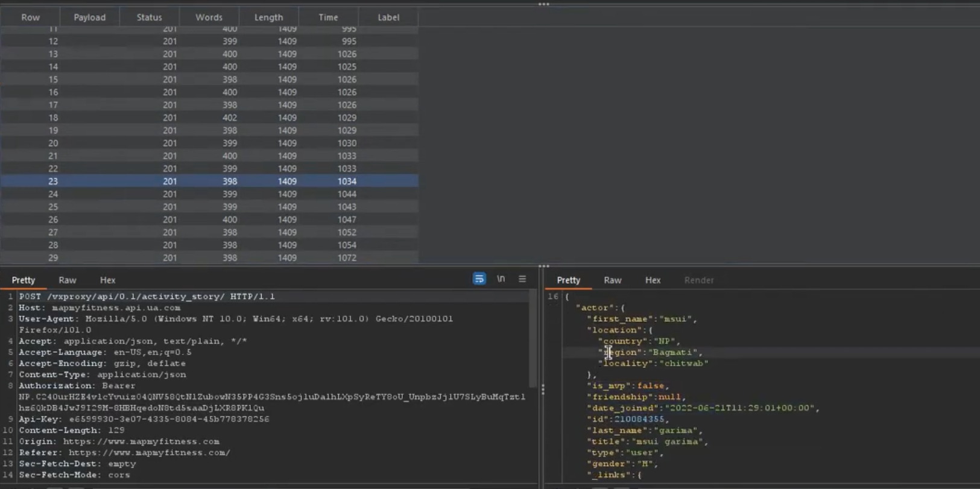Click the divider dots handle below results table
This screenshot has height=489, width=980.
543,266
